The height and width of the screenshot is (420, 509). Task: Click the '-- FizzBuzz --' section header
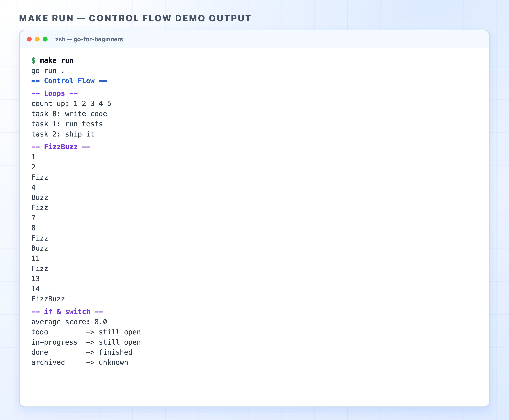pyautogui.click(x=61, y=147)
